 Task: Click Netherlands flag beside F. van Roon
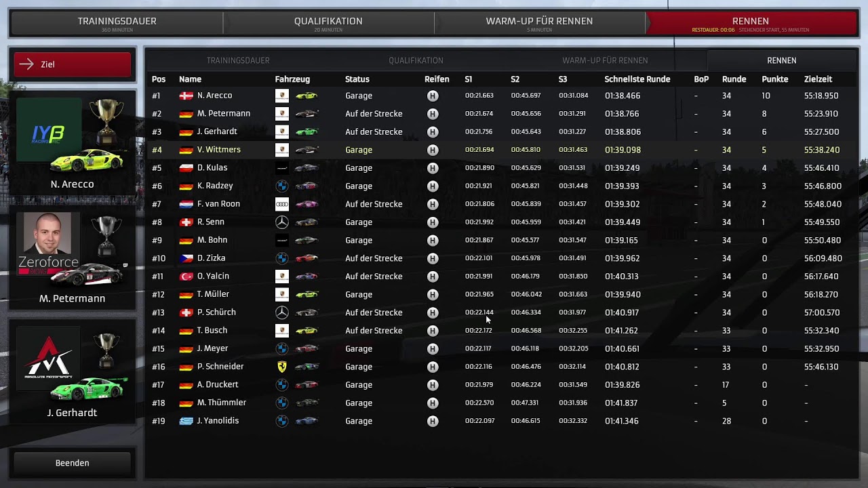coord(186,204)
